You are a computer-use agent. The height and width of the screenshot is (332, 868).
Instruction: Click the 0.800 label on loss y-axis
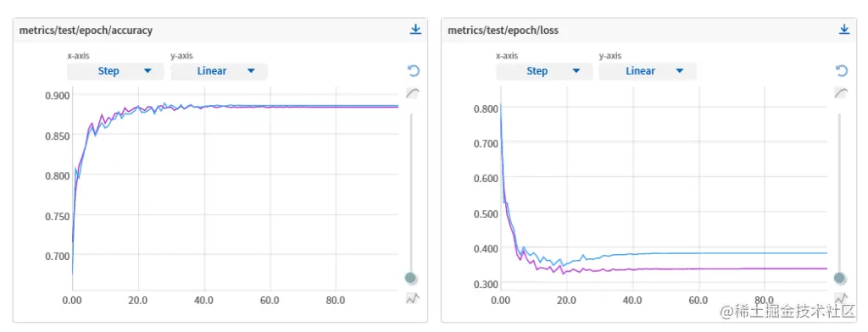coord(486,108)
